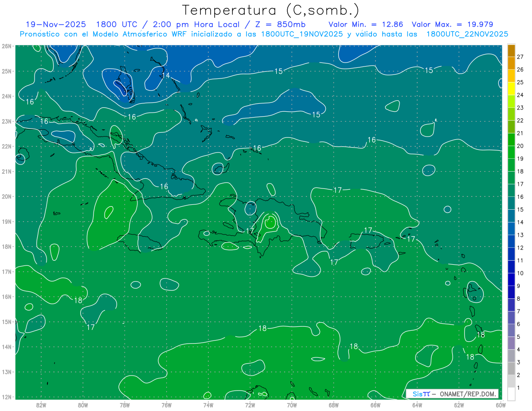Click the "20" label on the color scale

[x=520, y=145]
